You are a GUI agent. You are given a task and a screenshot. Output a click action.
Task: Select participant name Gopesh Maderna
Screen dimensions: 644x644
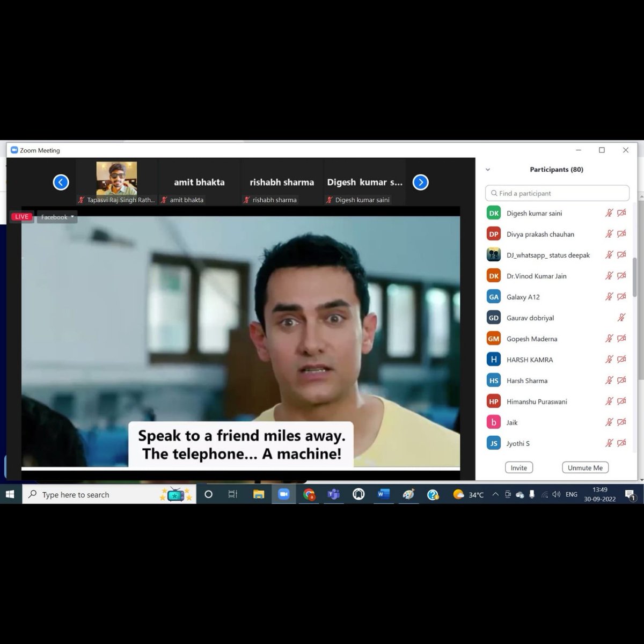532,339
